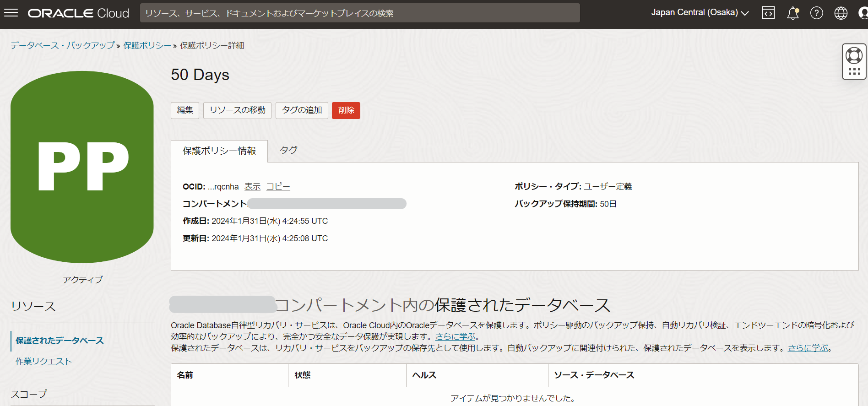
Task: Go to 保護ポリシー breadcrumb link
Action: (x=147, y=45)
